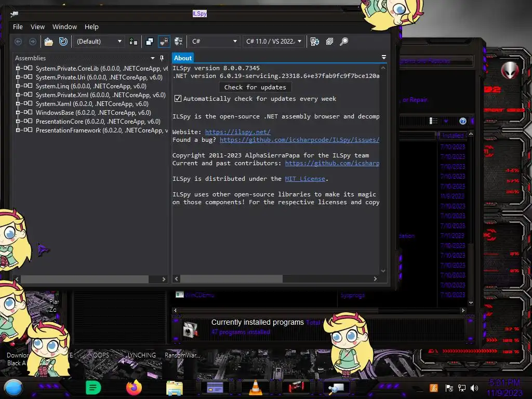
Task: Click the Action Center flag tray icon
Action: (449, 388)
